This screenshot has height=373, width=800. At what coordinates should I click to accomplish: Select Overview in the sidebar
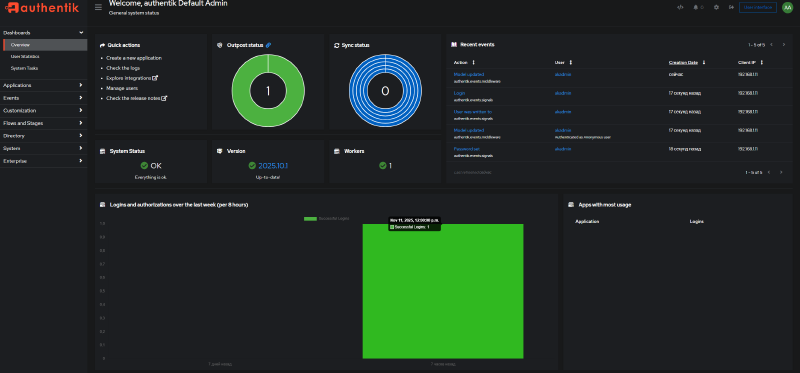point(45,45)
